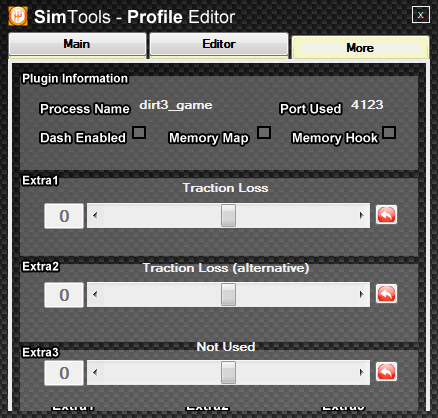This screenshot has height=418, width=438.
Task: Click left arrow of Extra3 slider
Action: pos(95,372)
